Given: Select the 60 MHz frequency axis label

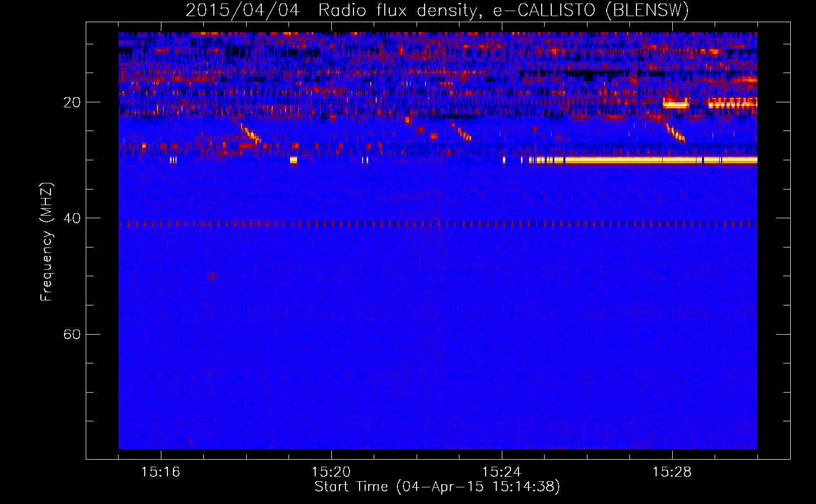Looking at the screenshot, I should click(x=72, y=335).
